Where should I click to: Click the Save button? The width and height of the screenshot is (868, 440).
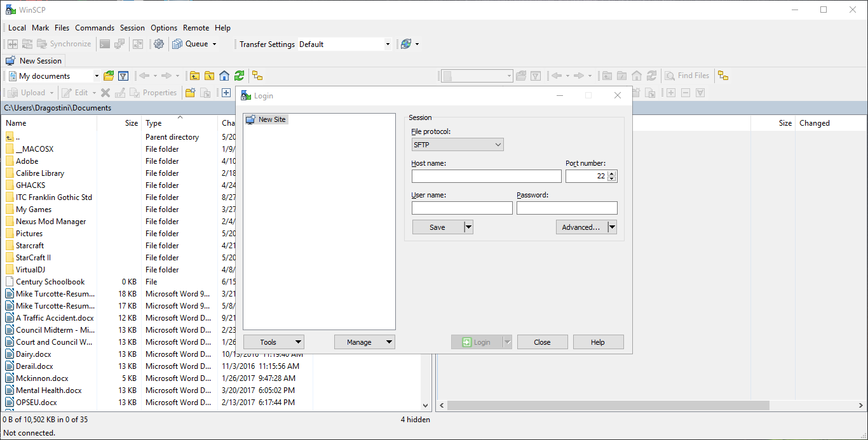coord(438,227)
